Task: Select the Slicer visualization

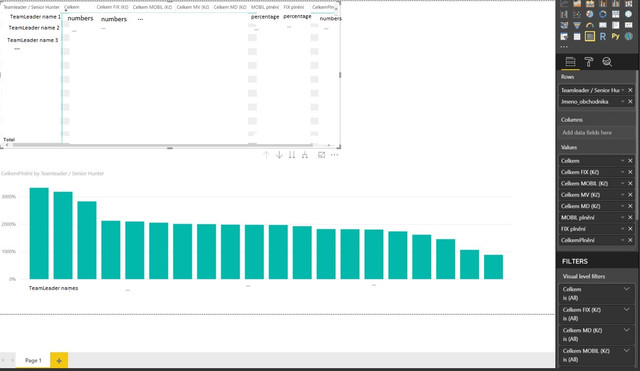Action: pyautogui.click(x=564, y=36)
